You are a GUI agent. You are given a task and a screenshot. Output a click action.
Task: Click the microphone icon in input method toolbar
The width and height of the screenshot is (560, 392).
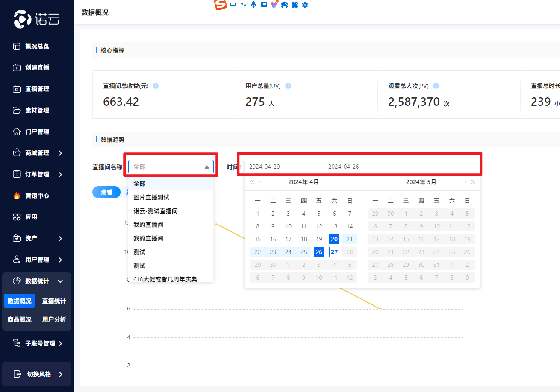pos(253,5)
